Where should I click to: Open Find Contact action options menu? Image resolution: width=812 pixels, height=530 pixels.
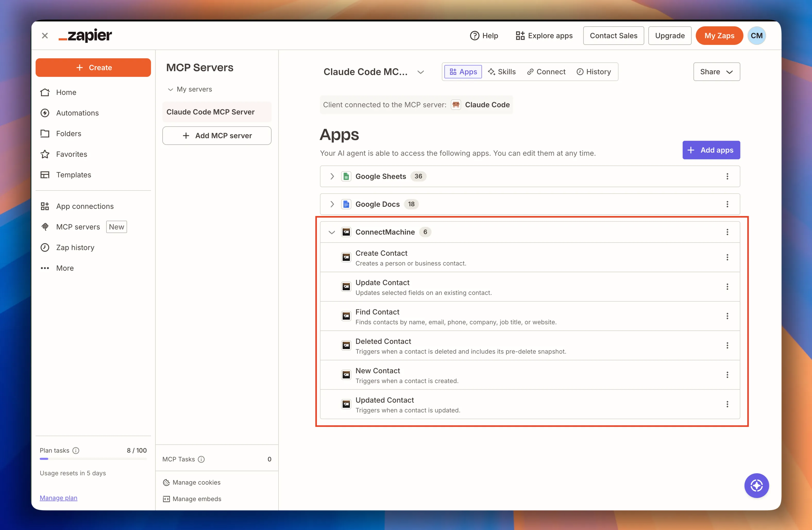point(727,316)
